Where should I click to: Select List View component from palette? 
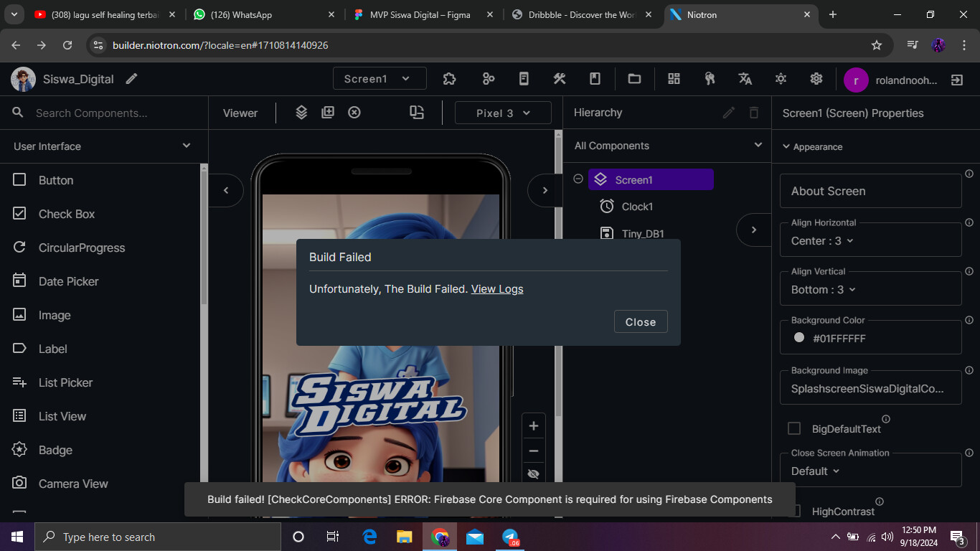point(100,416)
